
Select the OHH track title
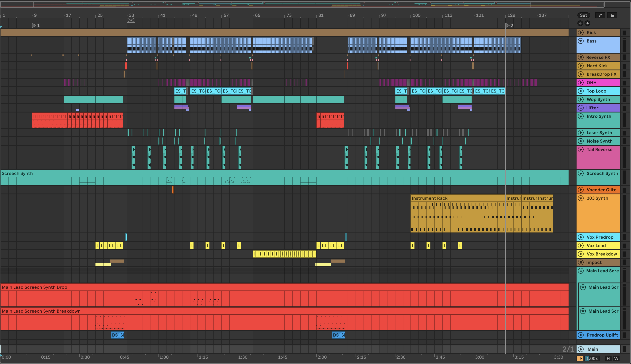592,83
